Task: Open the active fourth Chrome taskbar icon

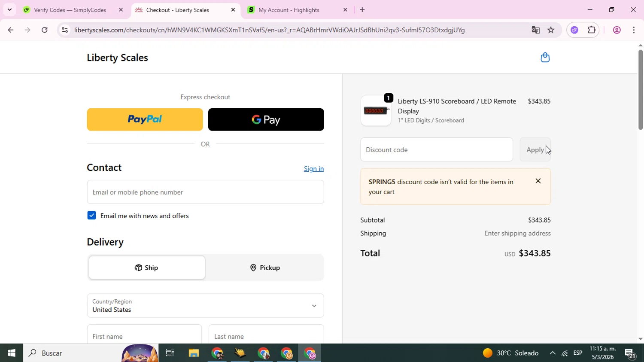Action: click(x=310, y=353)
